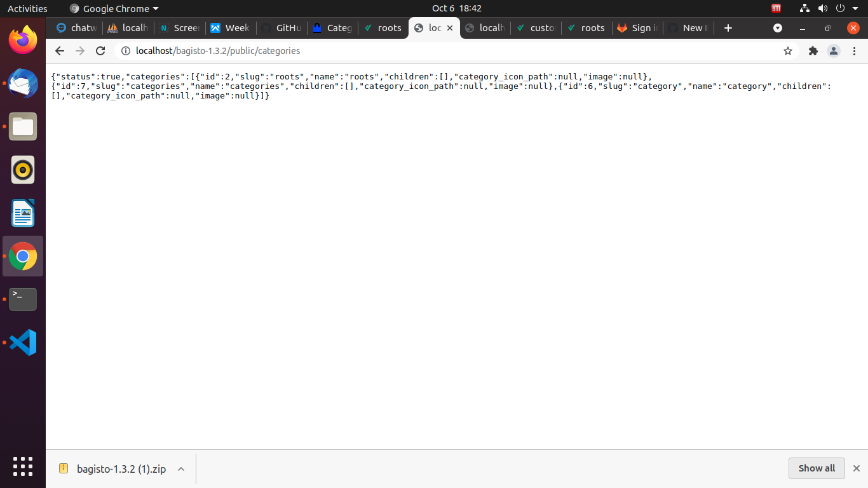Expand the Google Chrome app menu
This screenshot has width=868, height=488.
click(114, 8)
